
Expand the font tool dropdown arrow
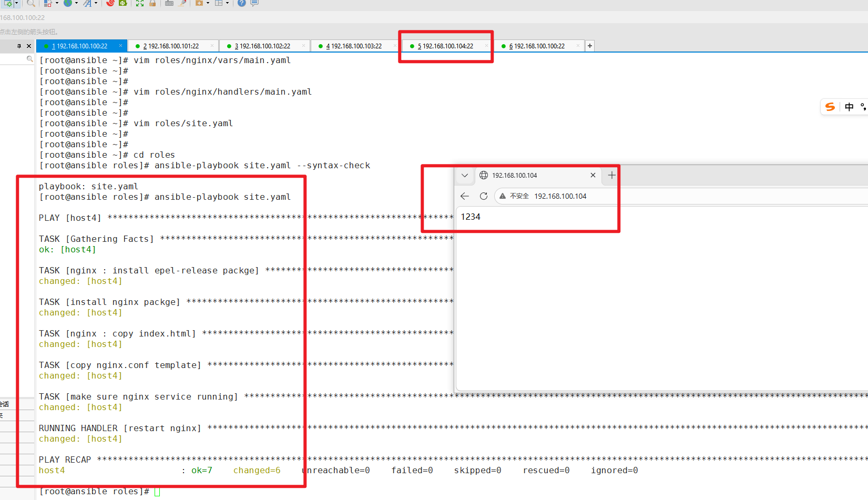[96, 3]
